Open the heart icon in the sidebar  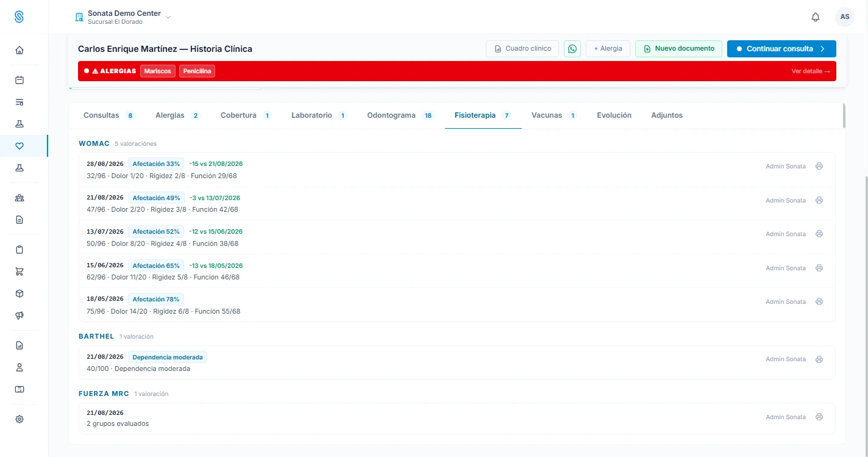(20, 146)
